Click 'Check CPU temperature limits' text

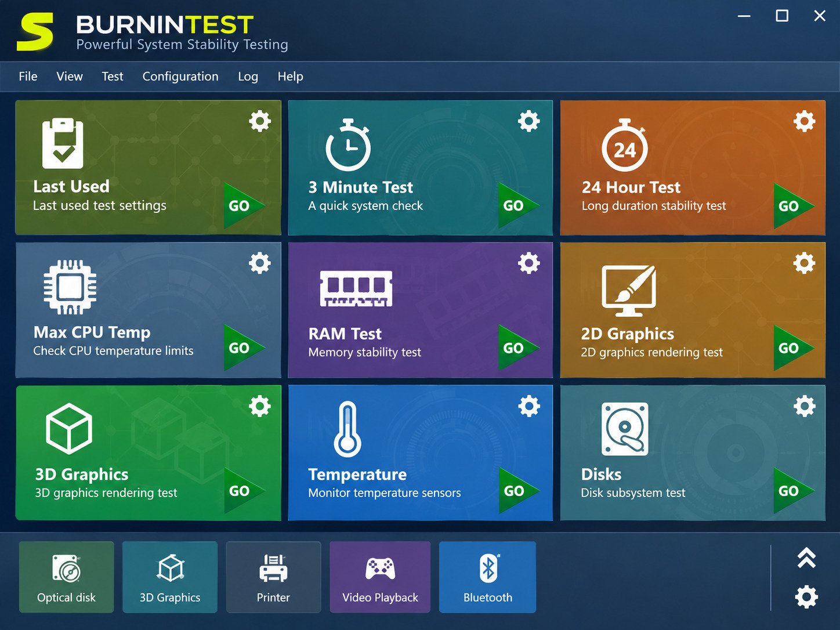pyautogui.click(x=113, y=350)
